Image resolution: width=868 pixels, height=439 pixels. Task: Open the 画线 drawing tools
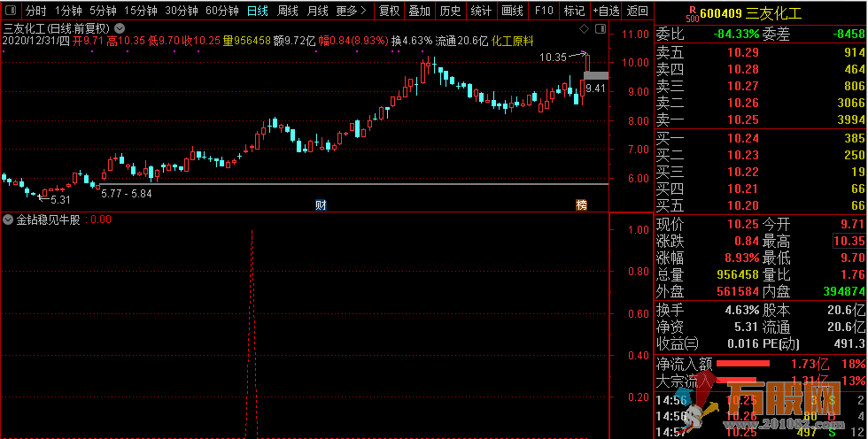tap(512, 11)
